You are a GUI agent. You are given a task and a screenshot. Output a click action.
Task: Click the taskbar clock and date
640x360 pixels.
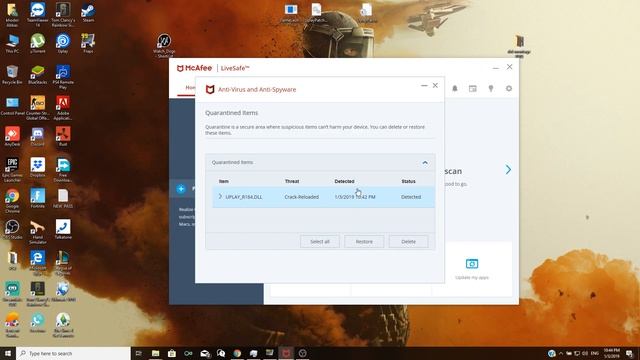[x=611, y=353]
